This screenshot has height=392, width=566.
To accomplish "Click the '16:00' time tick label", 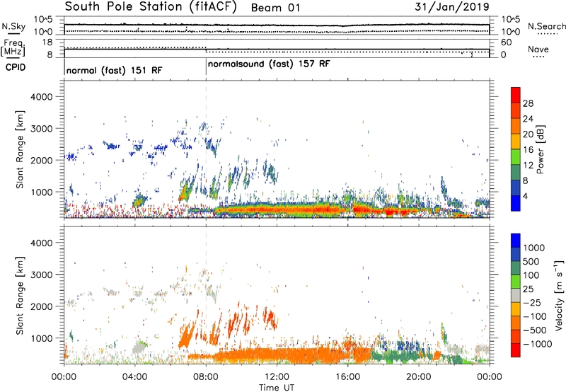I will click(347, 377).
